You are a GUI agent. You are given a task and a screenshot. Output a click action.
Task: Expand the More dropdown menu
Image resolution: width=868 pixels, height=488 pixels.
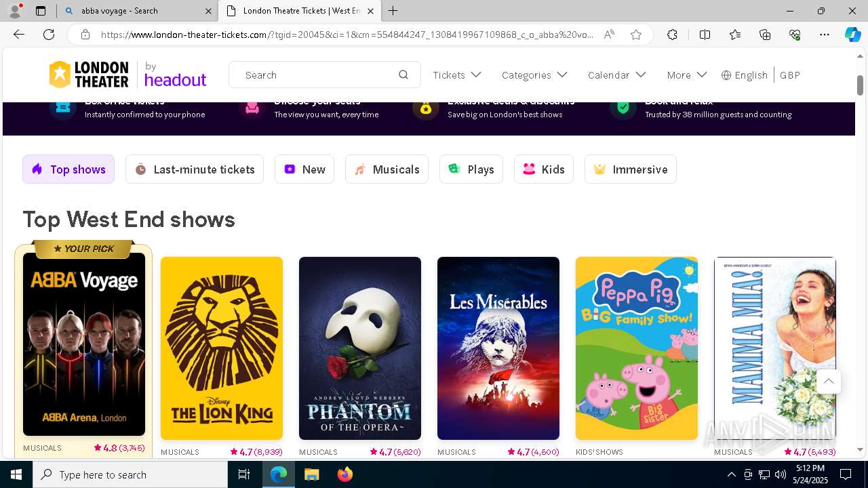tap(687, 75)
